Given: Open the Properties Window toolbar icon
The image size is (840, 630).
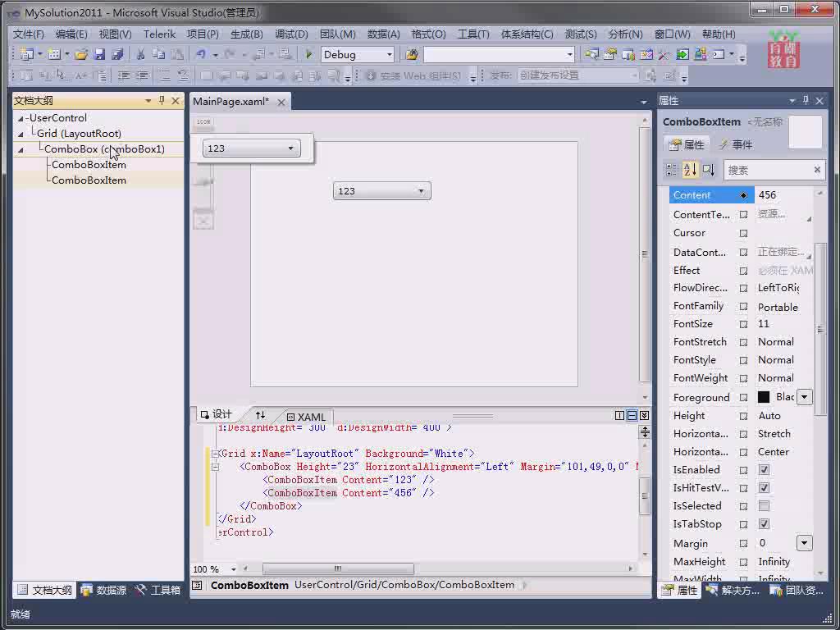Looking at the screenshot, I should (x=610, y=54).
